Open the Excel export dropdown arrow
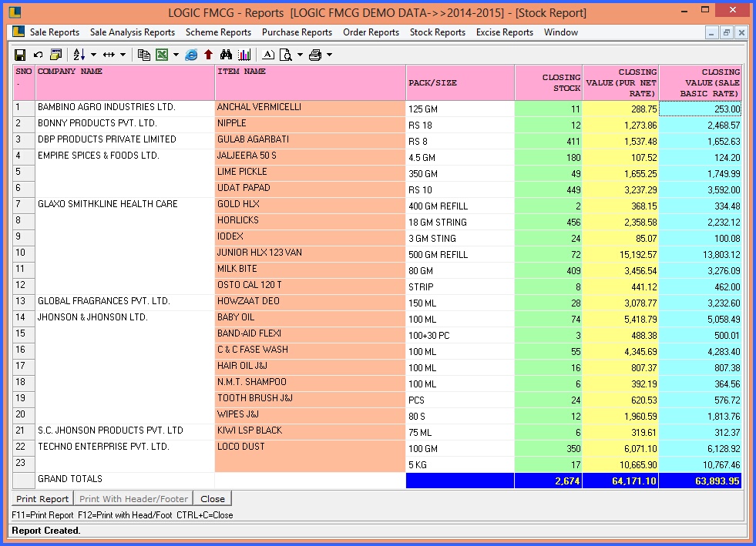Viewport: 756px width, 546px height. tap(176, 55)
